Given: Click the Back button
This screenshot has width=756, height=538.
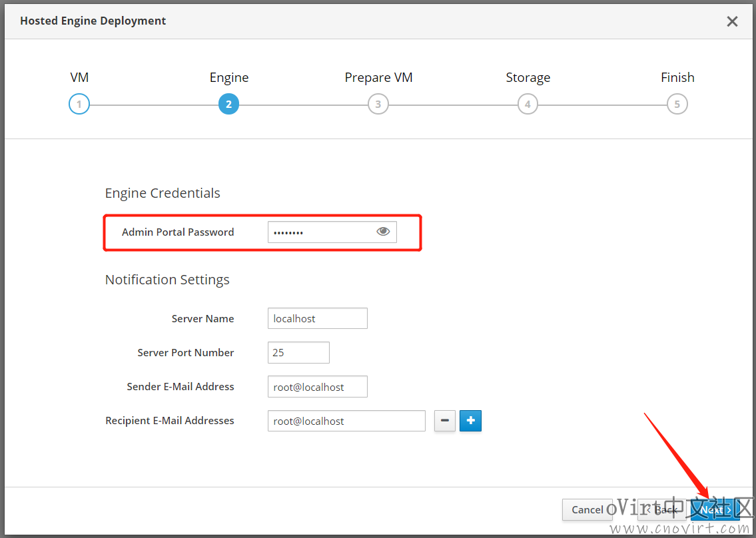Looking at the screenshot, I should [x=662, y=509].
